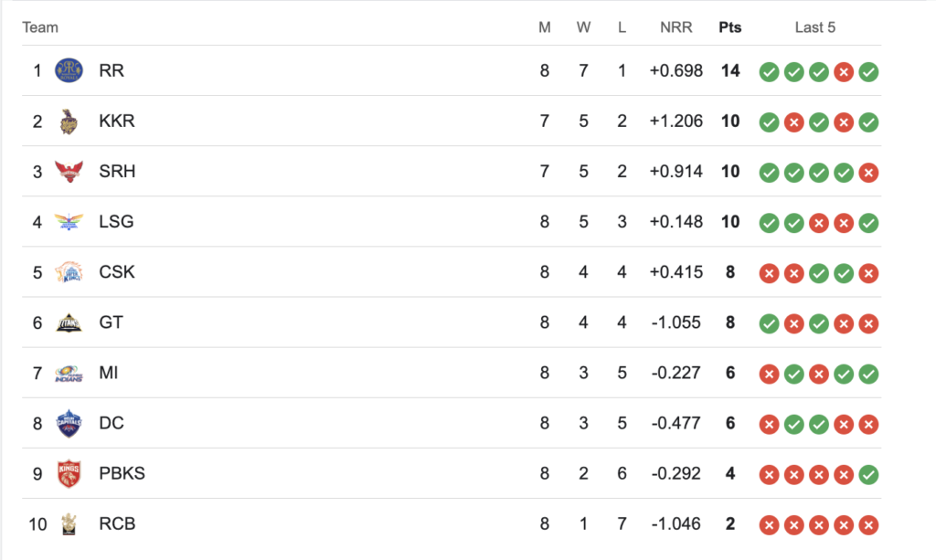Viewport: 936px width, 560px height.
Task: Click the Gujarat Titans logo
Action: 69,322
